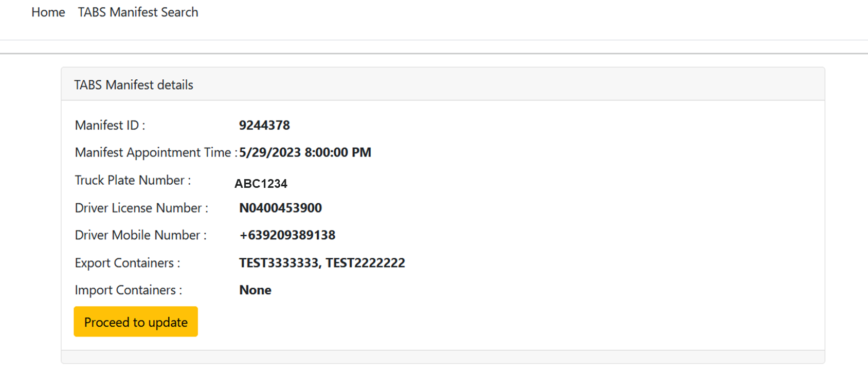
Task: Select the truck plate value ABC1234
Action: [261, 184]
